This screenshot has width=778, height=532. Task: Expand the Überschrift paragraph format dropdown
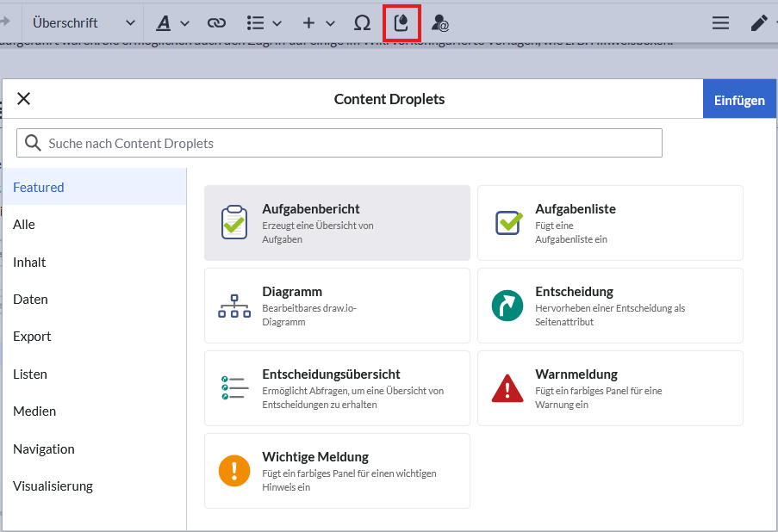[84, 23]
